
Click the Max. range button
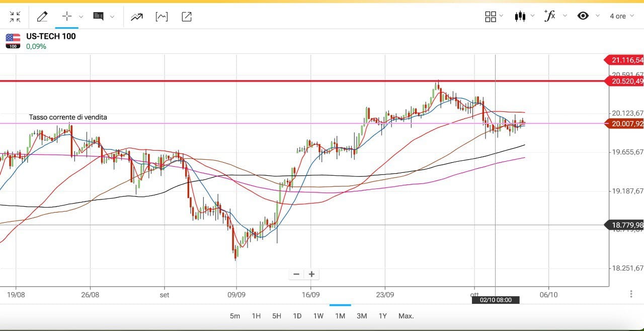[x=406, y=316]
